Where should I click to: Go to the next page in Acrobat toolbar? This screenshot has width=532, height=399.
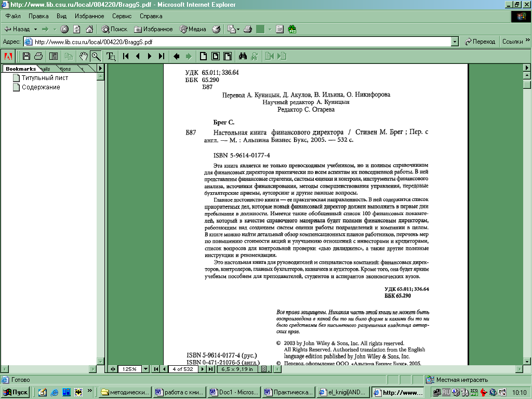[x=150, y=56]
